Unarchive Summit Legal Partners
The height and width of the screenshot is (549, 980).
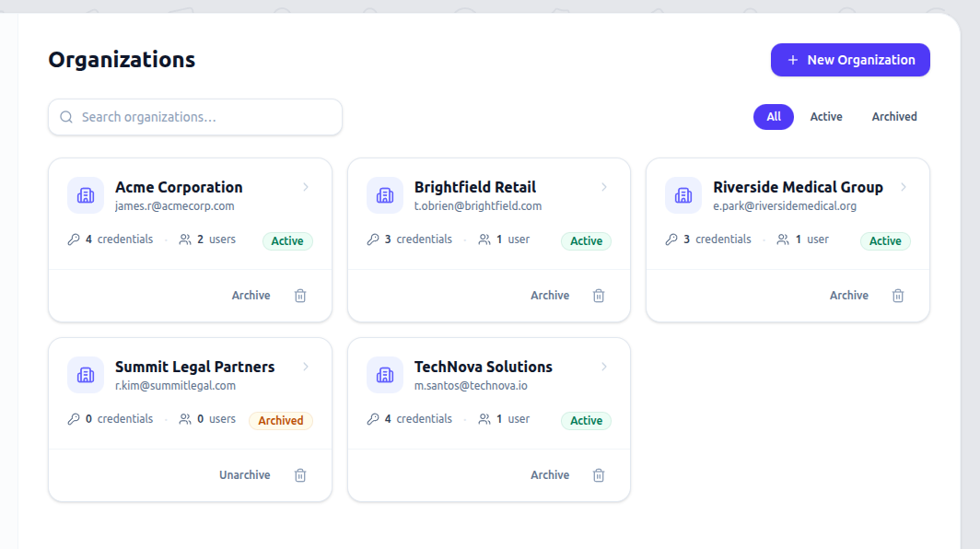pyautogui.click(x=245, y=475)
